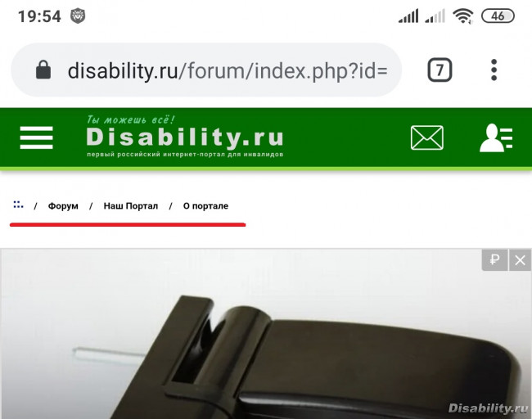The image size is (532, 419).
Task: Tap the lock icon in address bar
Action: (x=43, y=70)
